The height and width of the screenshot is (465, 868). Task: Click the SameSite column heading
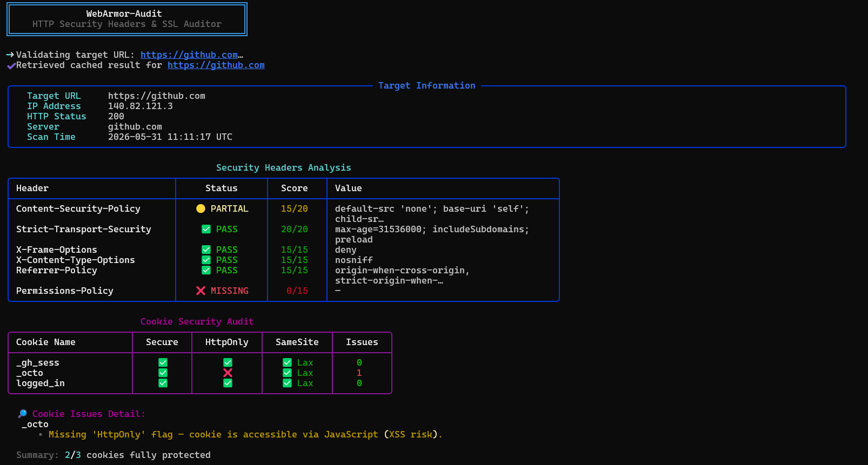(x=297, y=342)
